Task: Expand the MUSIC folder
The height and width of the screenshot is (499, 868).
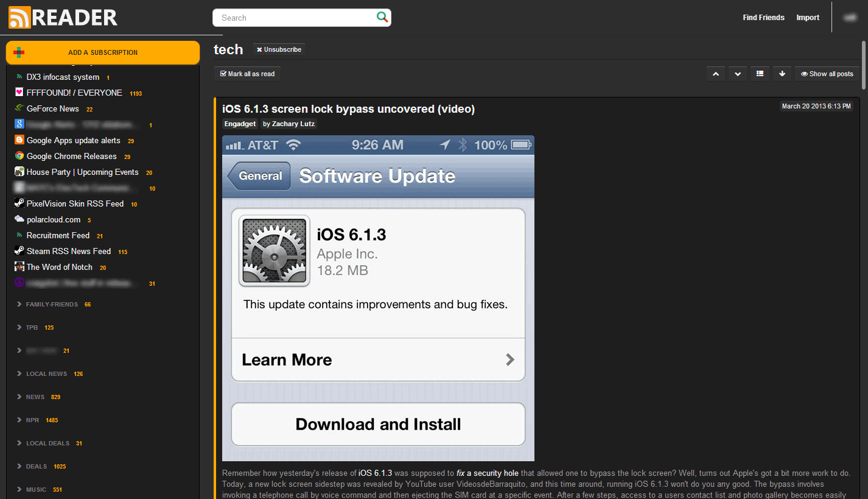Action: (19, 489)
